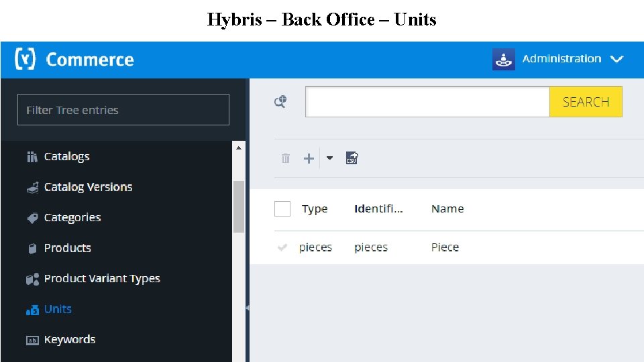Screen dimensions: 644x362
Task: Click the Catalogs books icon
Action: coord(32,157)
